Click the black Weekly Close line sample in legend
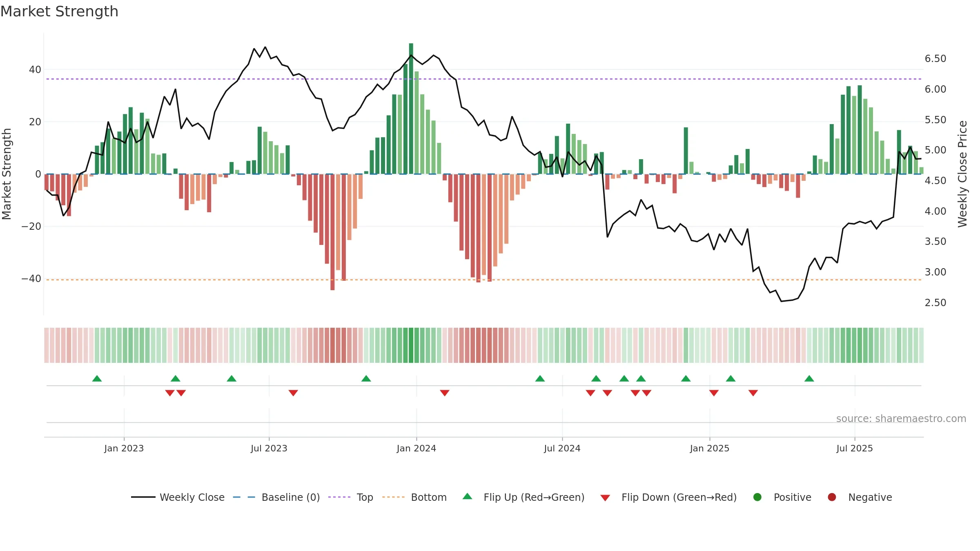The image size is (980, 551). pyautogui.click(x=143, y=497)
